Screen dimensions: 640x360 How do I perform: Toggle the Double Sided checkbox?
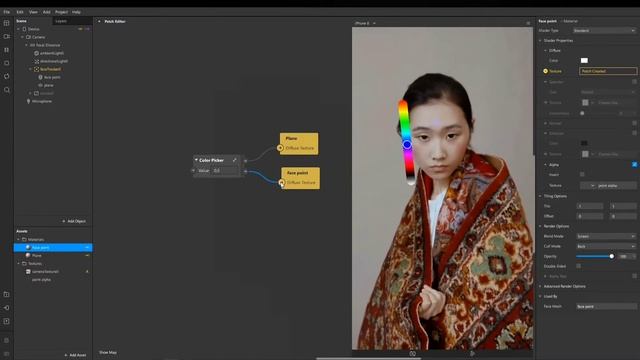pyautogui.click(x=578, y=266)
